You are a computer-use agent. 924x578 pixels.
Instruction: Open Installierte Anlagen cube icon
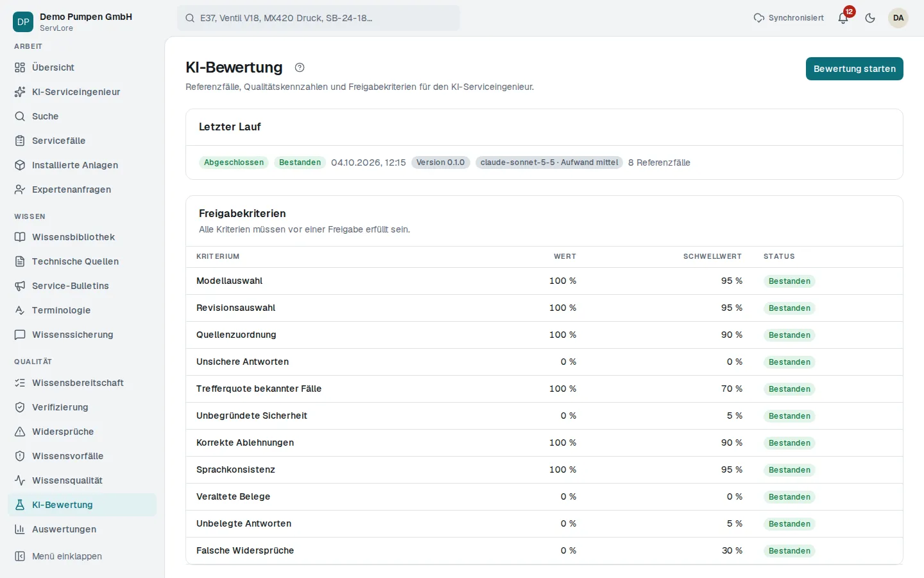20,165
